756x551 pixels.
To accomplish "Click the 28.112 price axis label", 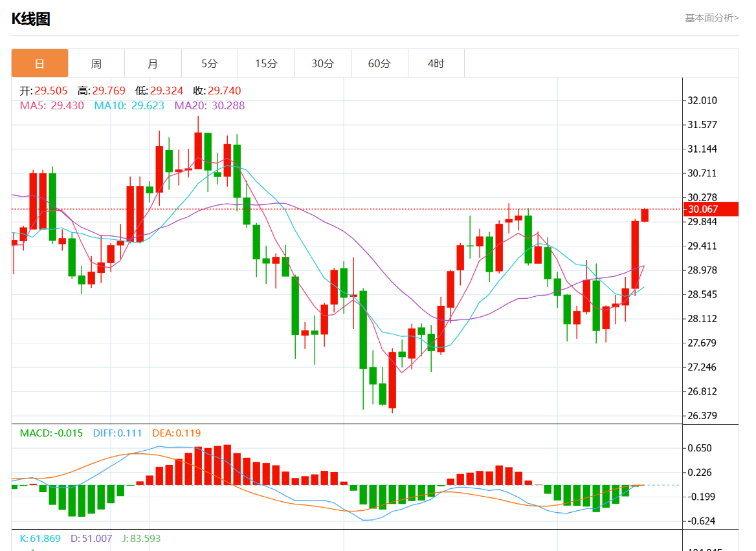I will (x=702, y=318).
